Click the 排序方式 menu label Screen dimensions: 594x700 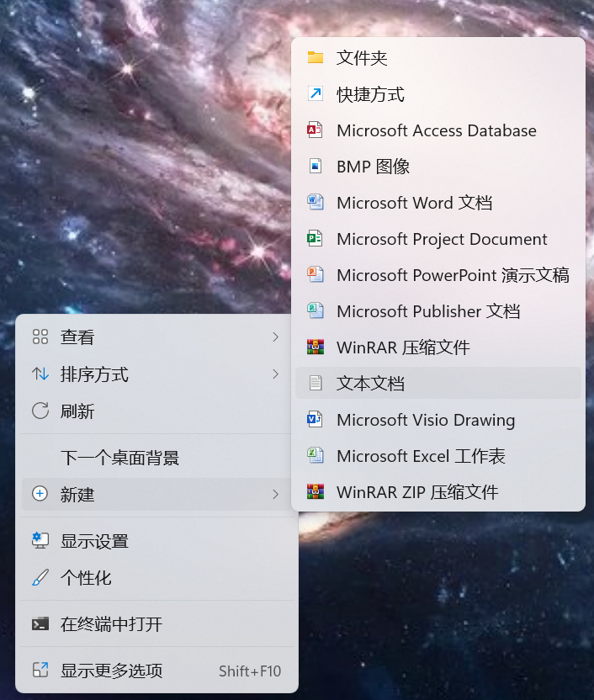tap(94, 374)
